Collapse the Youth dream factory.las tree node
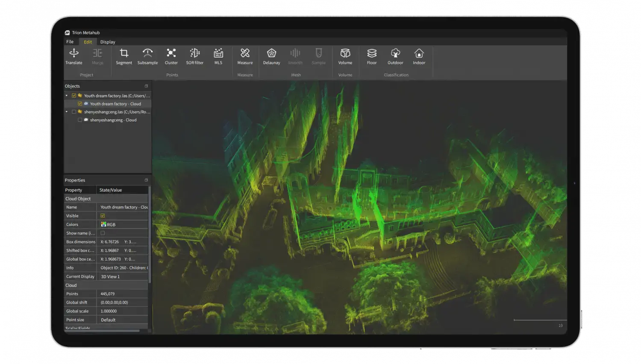The image size is (641, 364). [x=67, y=96]
